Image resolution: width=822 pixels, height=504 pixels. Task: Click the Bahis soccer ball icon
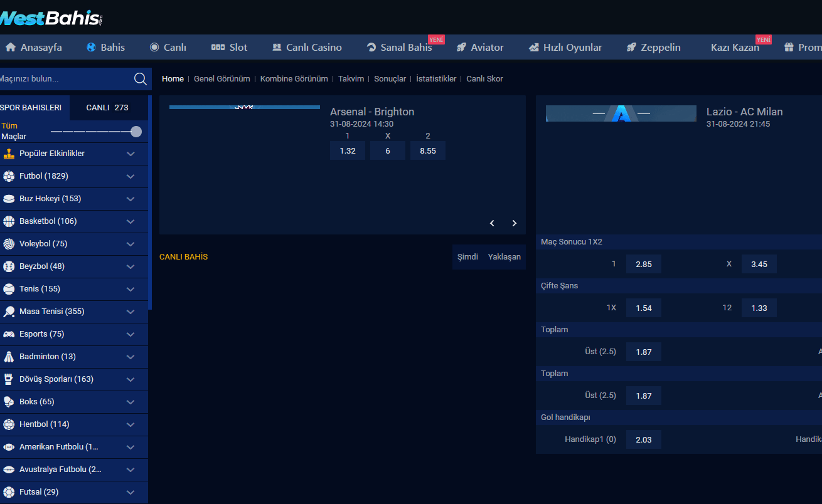click(x=91, y=47)
